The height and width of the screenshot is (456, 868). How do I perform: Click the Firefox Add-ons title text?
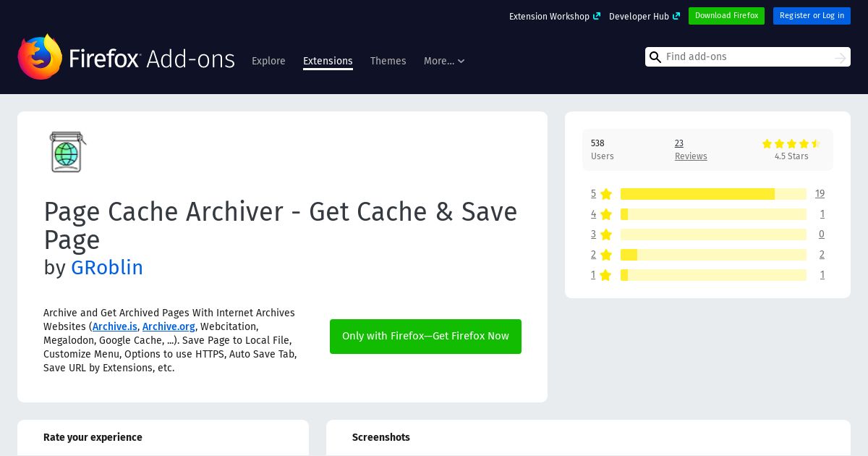pyautogui.click(x=152, y=59)
